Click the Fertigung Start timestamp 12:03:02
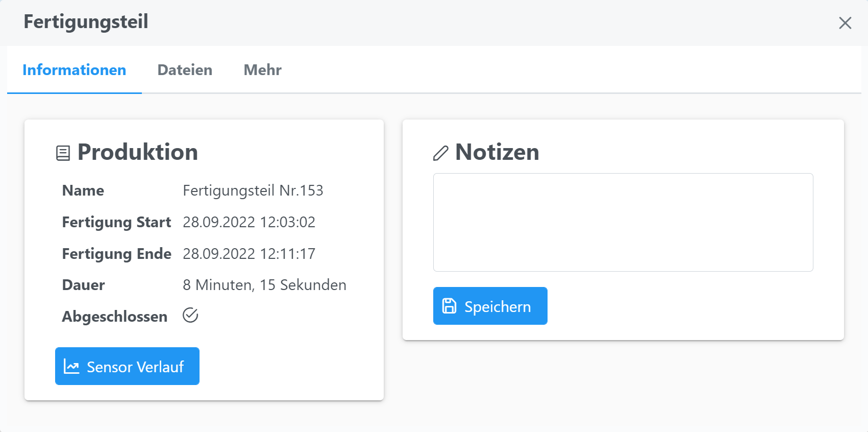This screenshot has height=432, width=868. [249, 222]
